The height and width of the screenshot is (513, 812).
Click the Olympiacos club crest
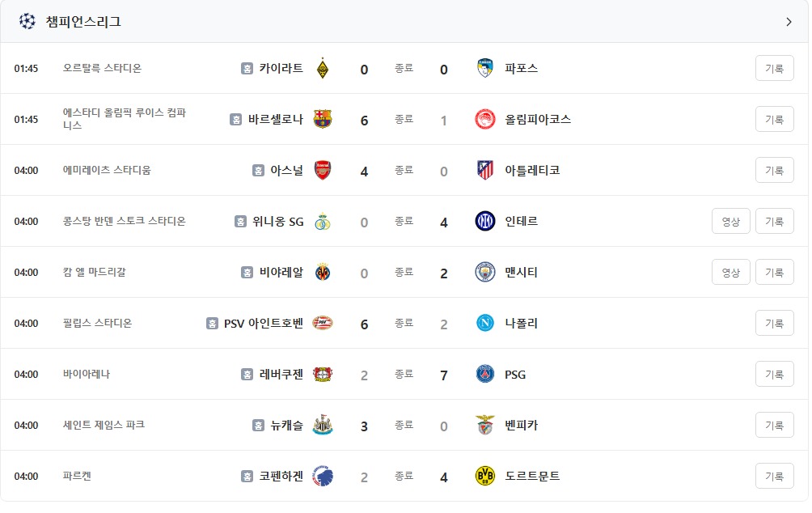click(x=485, y=119)
